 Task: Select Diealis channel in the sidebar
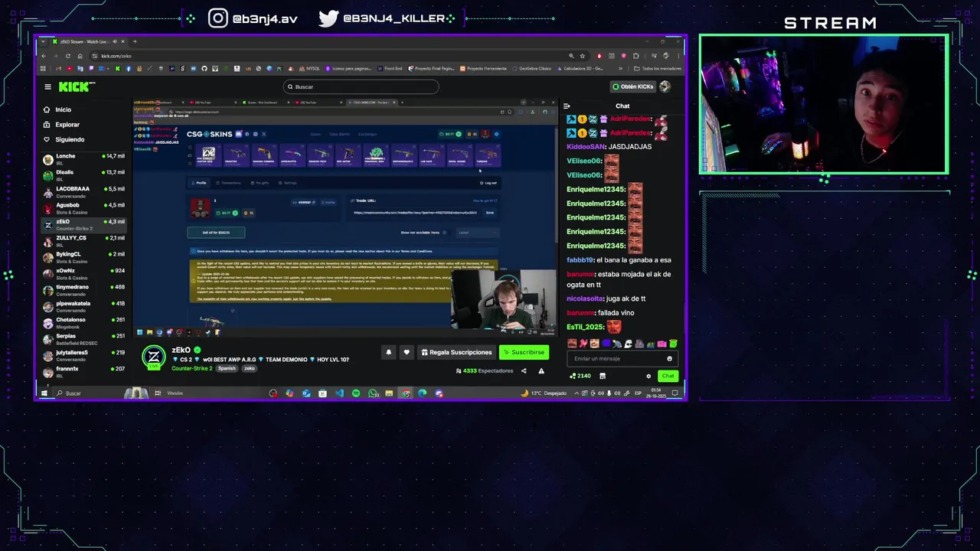pos(83,175)
